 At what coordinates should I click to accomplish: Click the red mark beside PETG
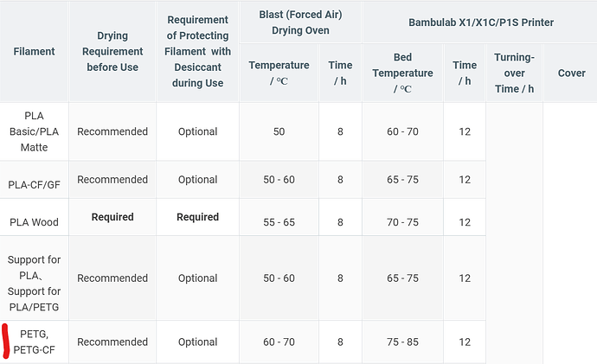click(x=5, y=342)
